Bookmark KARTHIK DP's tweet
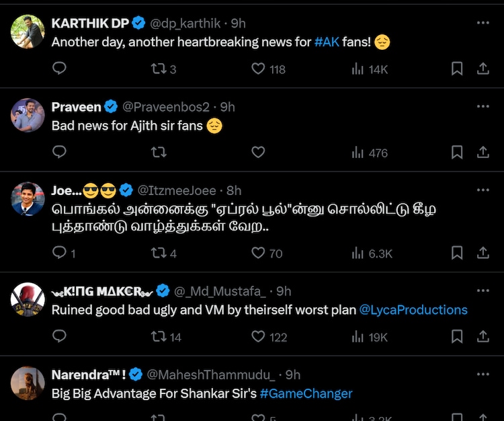504x421 pixels. (x=457, y=69)
